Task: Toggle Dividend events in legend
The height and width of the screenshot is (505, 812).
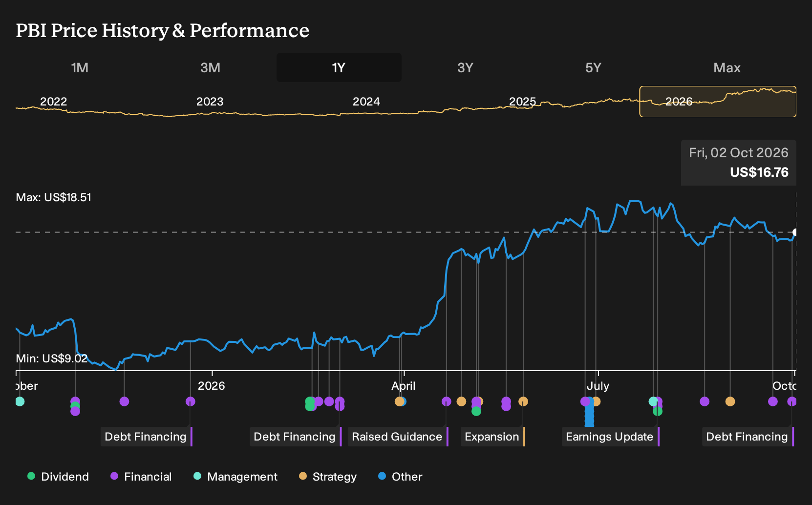Action: click(58, 477)
